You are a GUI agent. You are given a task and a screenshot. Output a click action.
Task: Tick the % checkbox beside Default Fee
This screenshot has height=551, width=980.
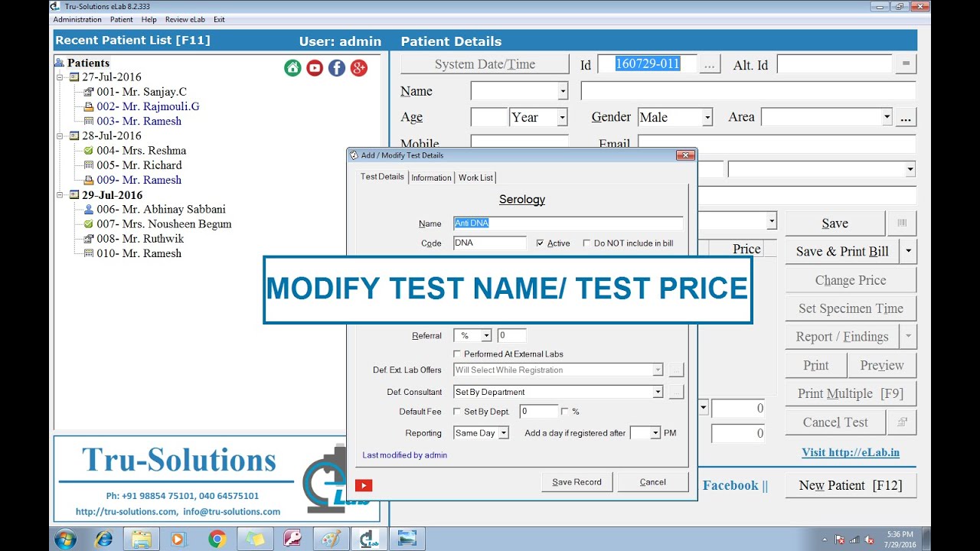[x=565, y=412]
